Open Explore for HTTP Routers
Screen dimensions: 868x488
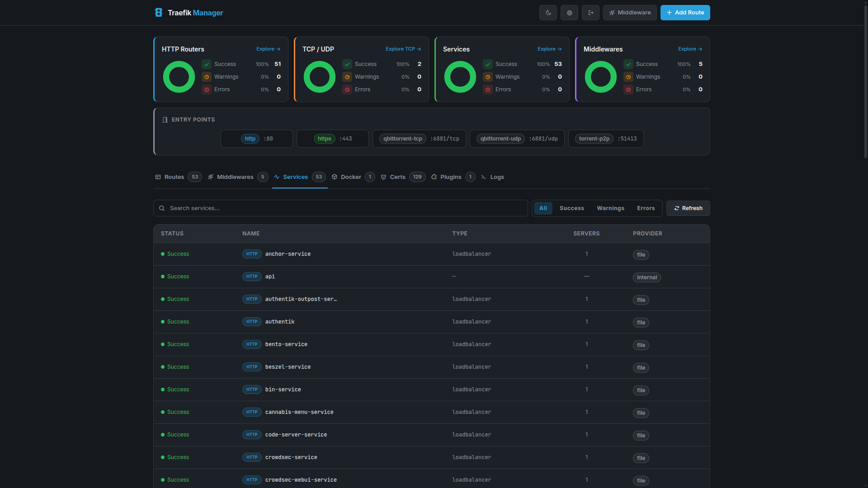click(268, 49)
